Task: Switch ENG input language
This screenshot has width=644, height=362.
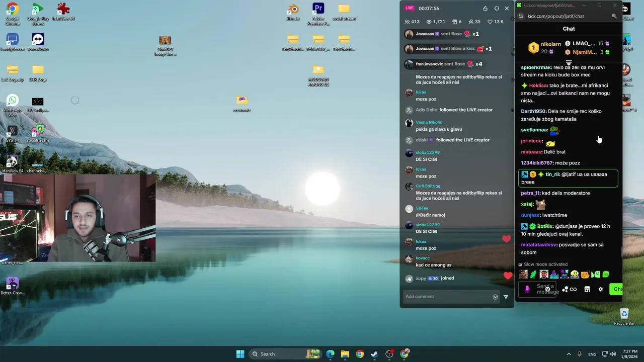Action: click(x=592, y=354)
